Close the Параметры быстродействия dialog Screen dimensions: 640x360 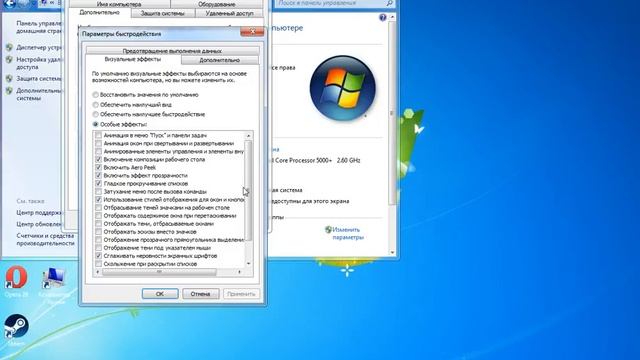(252, 32)
